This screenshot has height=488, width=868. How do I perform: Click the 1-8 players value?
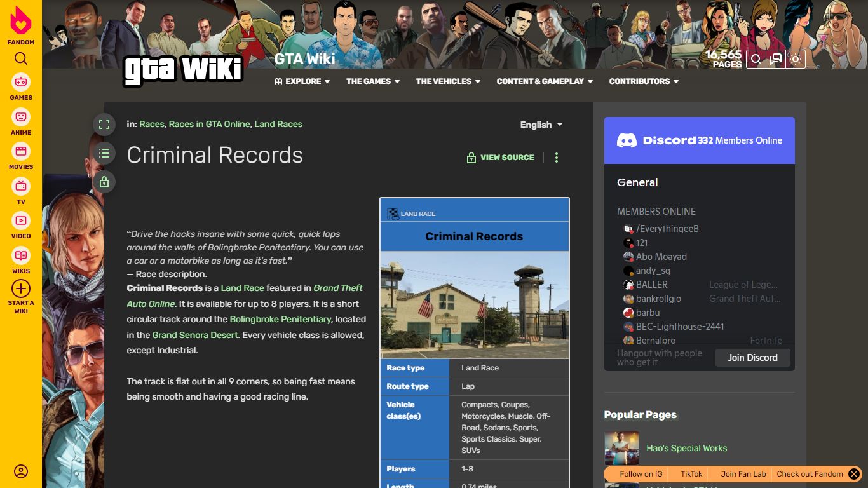(468, 469)
